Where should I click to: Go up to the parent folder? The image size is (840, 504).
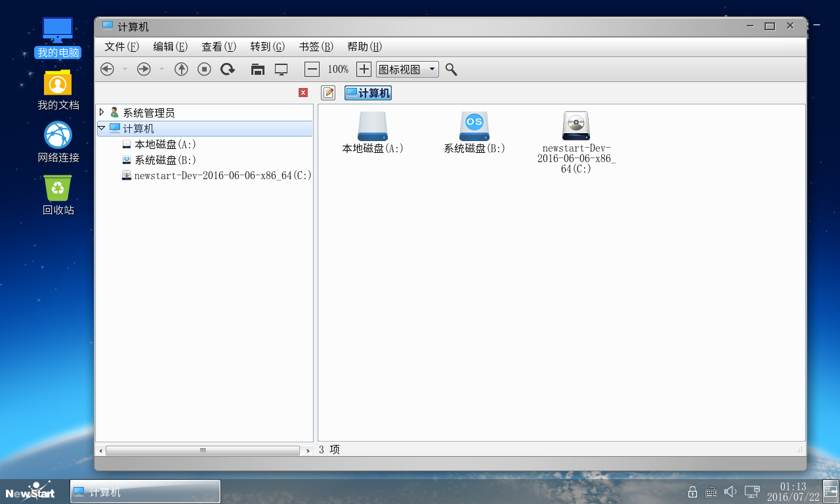pos(181,69)
